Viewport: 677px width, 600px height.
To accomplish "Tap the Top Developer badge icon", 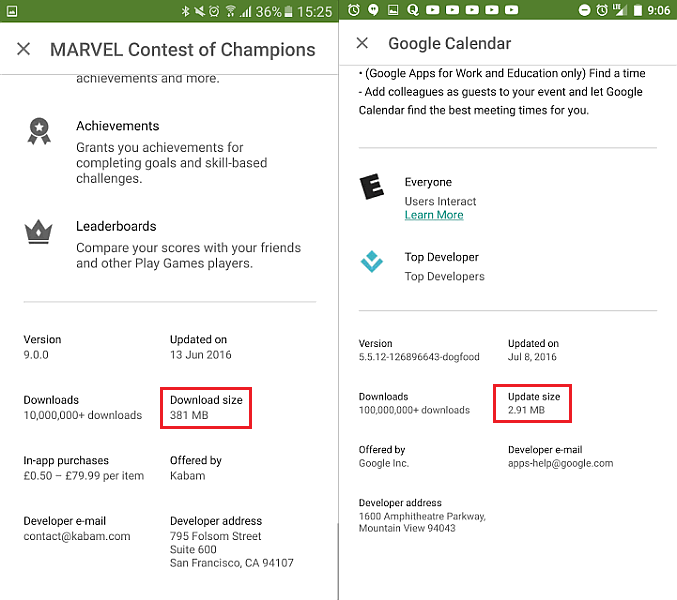I will (372, 262).
